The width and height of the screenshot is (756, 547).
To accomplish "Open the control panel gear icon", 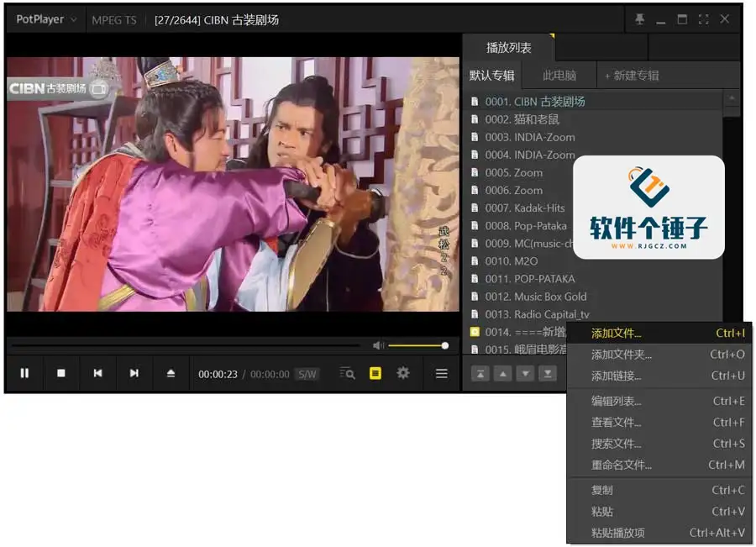I will coord(403,373).
